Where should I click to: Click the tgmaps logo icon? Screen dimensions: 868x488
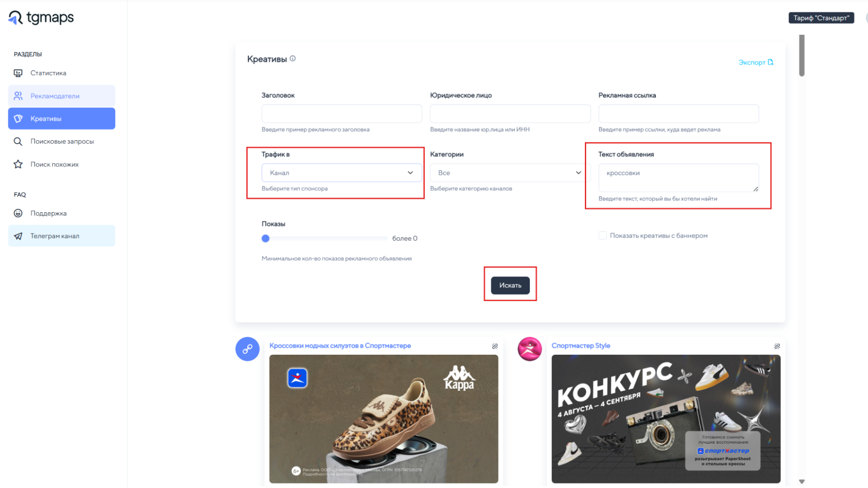tap(16, 18)
